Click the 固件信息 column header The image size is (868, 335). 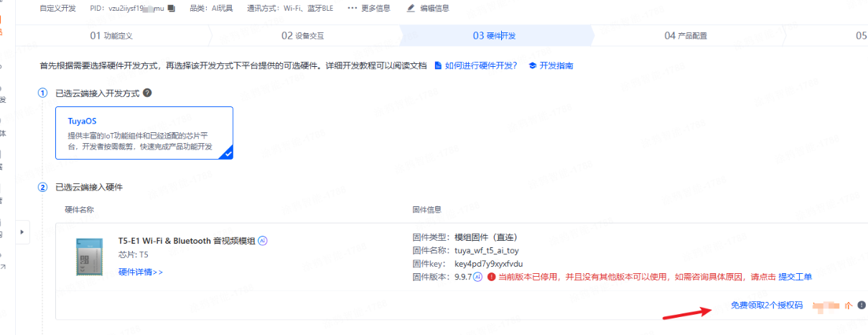[426, 210]
